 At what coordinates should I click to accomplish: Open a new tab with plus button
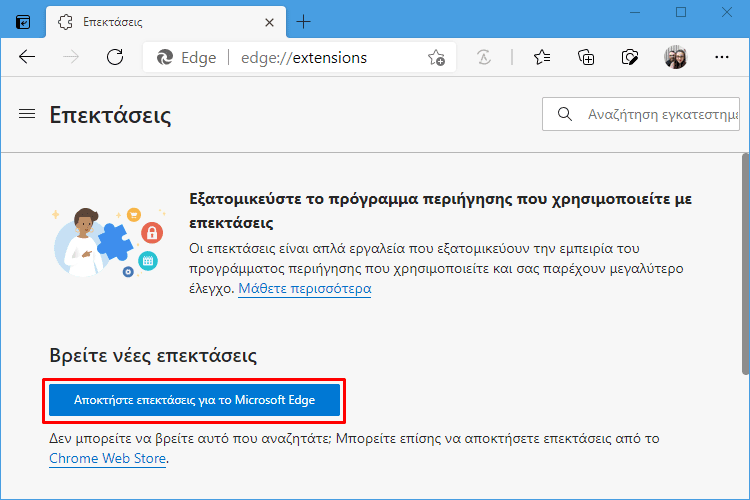tap(303, 22)
